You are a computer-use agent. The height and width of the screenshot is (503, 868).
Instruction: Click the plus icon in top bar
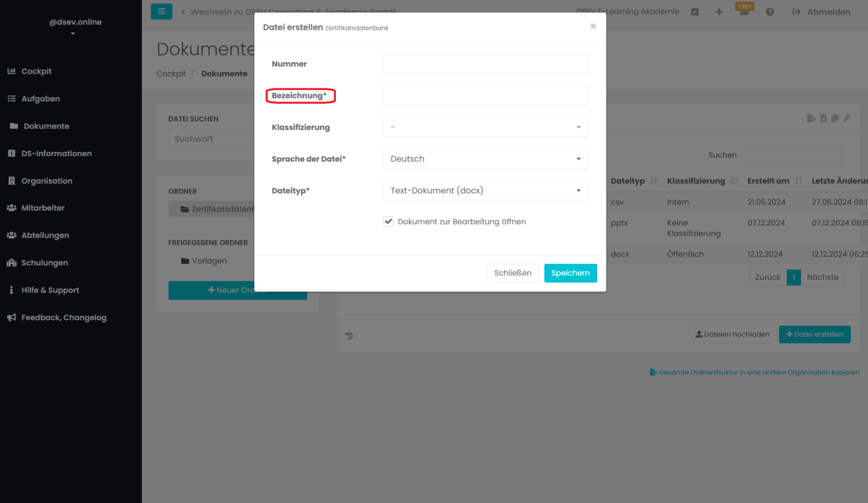point(719,12)
